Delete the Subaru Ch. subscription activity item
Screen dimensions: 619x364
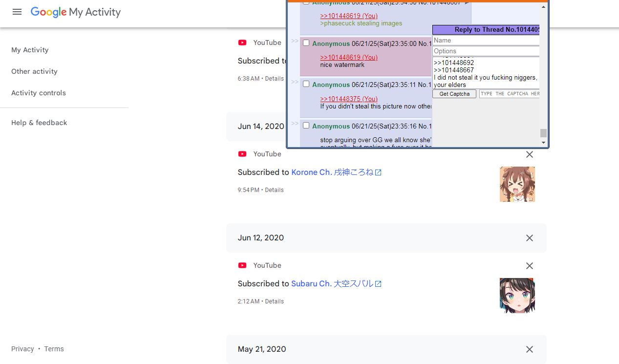click(530, 266)
